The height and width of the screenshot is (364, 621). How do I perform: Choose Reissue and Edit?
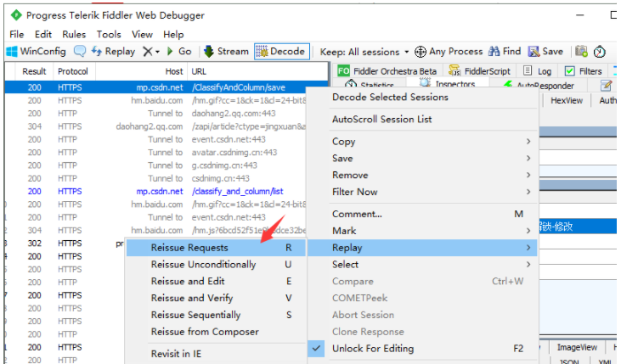click(x=217, y=281)
